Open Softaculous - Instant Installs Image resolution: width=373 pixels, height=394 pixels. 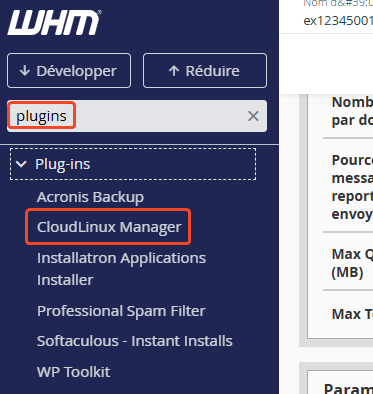pyautogui.click(x=135, y=341)
